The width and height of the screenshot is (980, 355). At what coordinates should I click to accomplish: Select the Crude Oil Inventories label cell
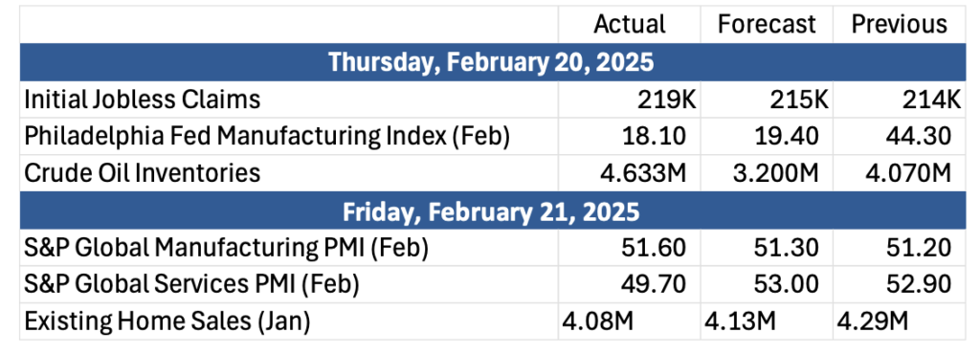289,173
